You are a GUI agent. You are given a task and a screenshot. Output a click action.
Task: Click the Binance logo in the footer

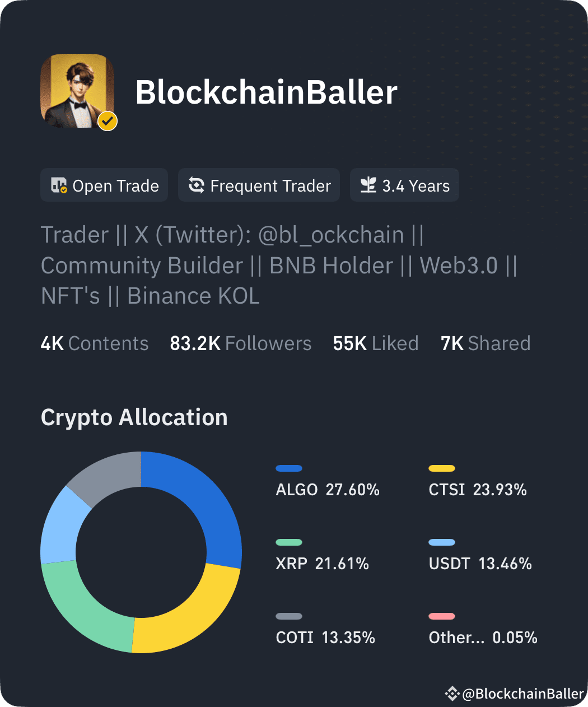point(452,694)
